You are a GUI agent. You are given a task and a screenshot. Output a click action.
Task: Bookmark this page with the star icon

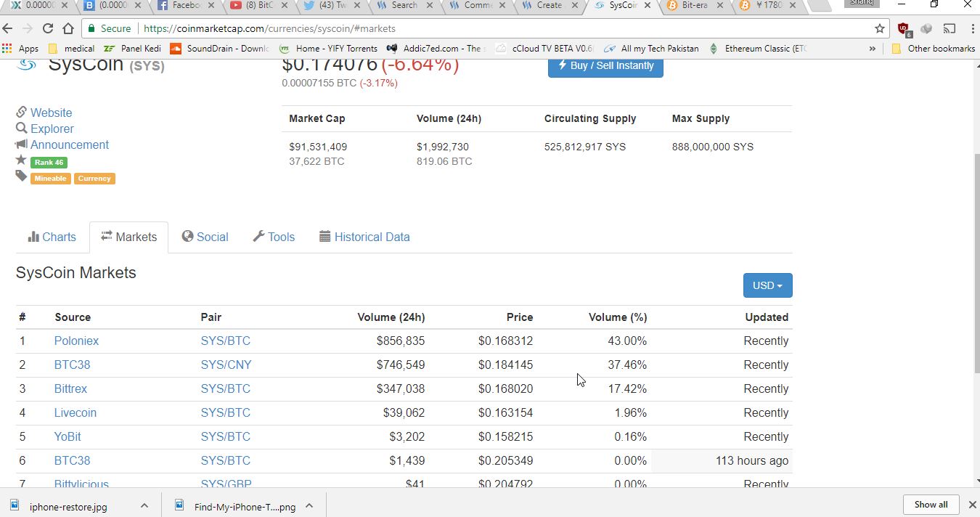click(x=880, y=29)
